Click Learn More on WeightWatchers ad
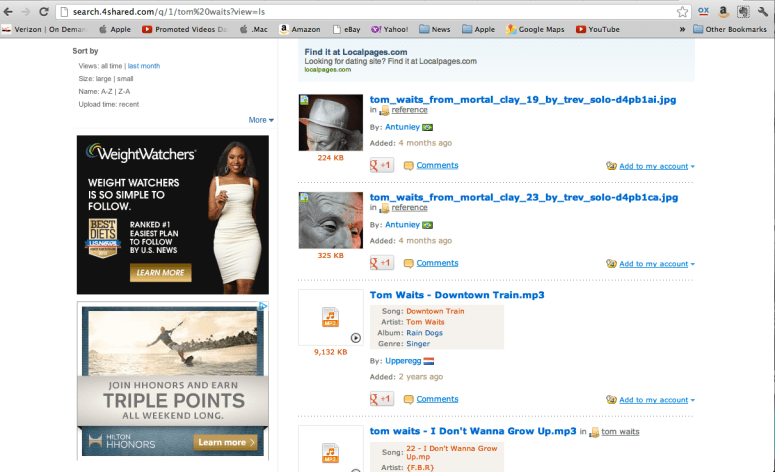 tap(160, 272)
